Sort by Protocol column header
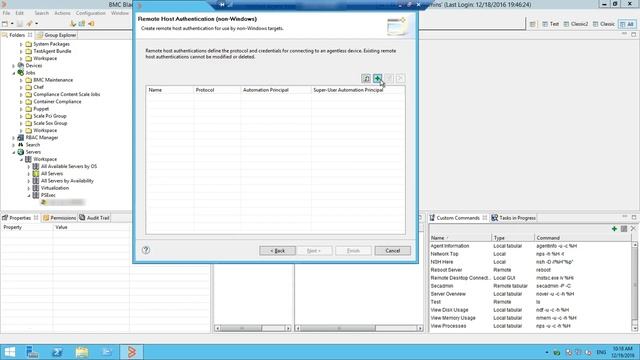640x360 pixels. (x=217, y=90)
